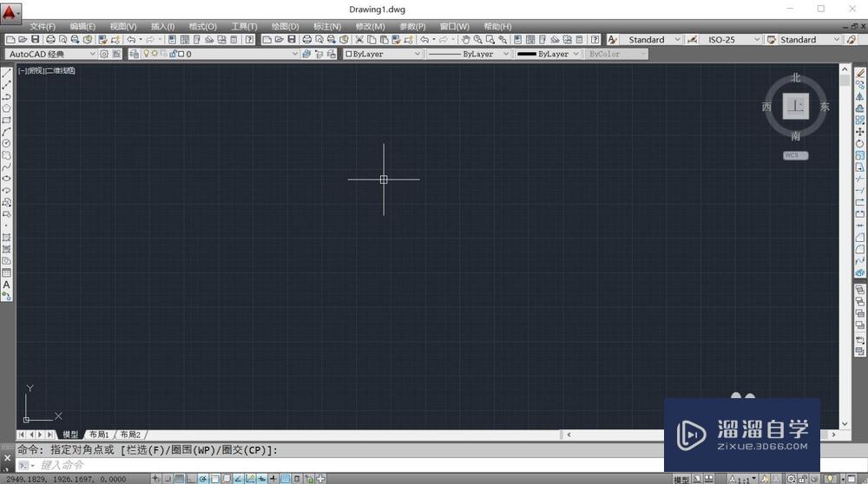The width and height of the screenshot is (868, 484).
Task: Open the Table tool in Draw toolbar
Action: point(7,272)
